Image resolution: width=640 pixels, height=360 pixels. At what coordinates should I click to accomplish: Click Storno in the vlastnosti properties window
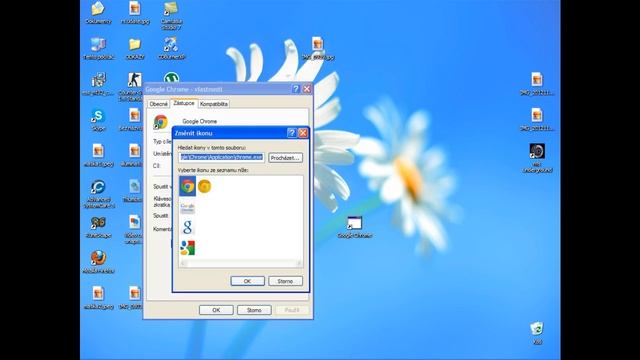(254, 310)
